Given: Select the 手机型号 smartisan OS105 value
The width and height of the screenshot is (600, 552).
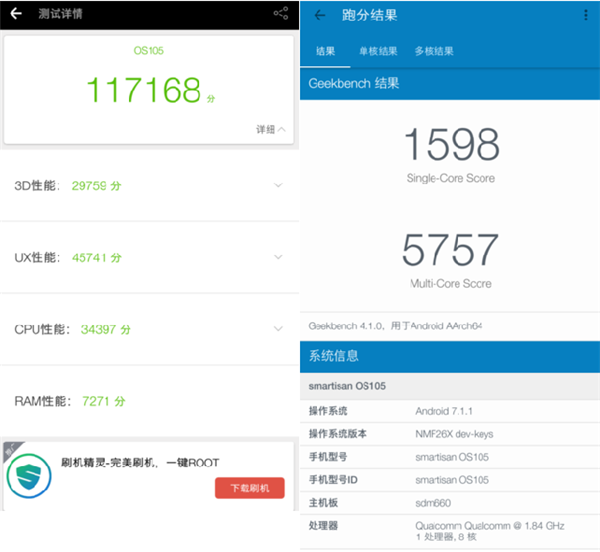Looking at the screenshot, I should (452, 457).
